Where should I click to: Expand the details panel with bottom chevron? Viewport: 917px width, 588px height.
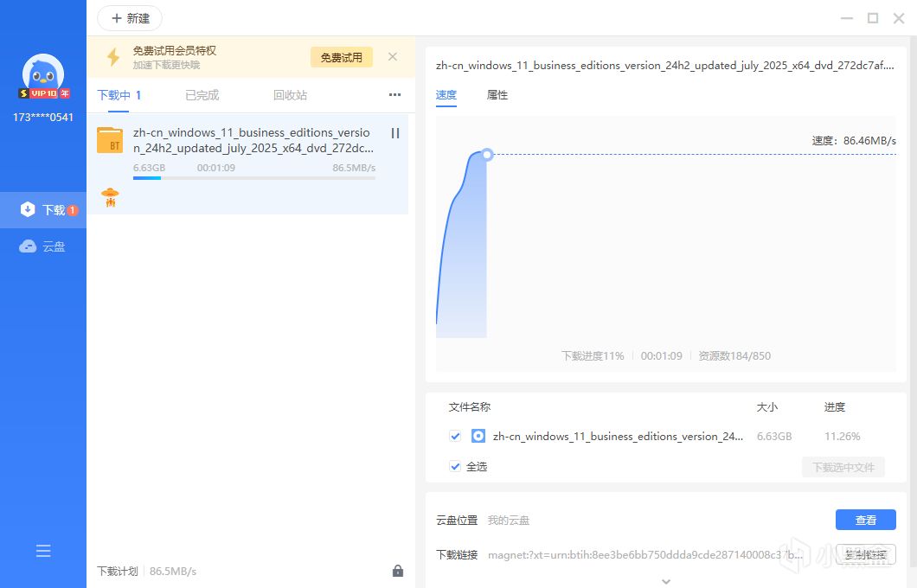tap(665, 582)
